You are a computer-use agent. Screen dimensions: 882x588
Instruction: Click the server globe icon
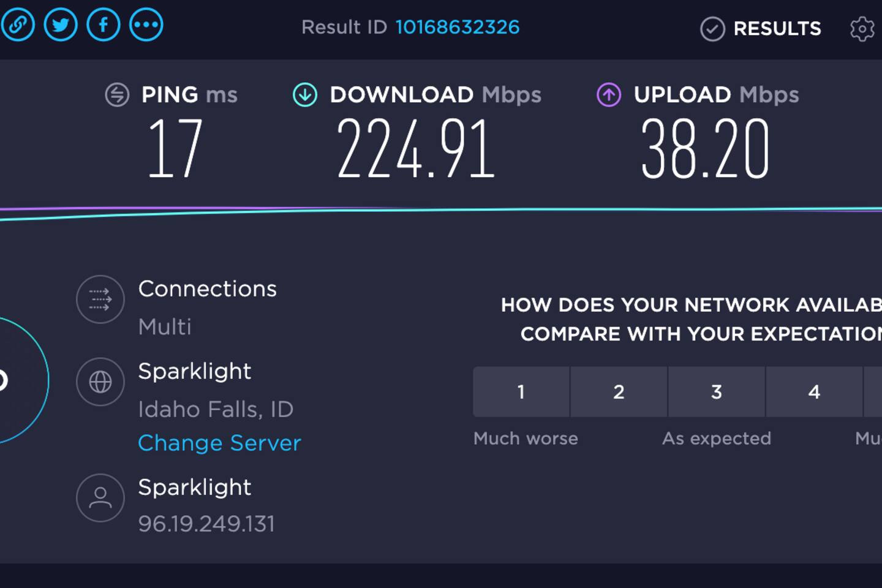point(100,382)
